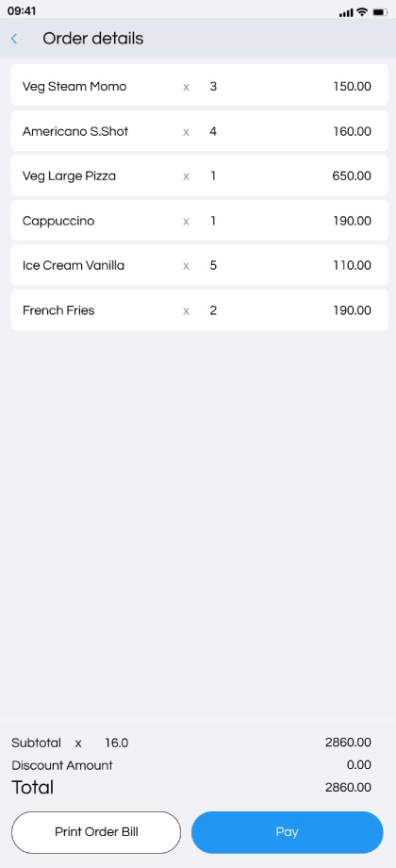Choose the Ice Cream Vanilla row
This screenshot has width=396, height=868.
click(x=199, y=266)
